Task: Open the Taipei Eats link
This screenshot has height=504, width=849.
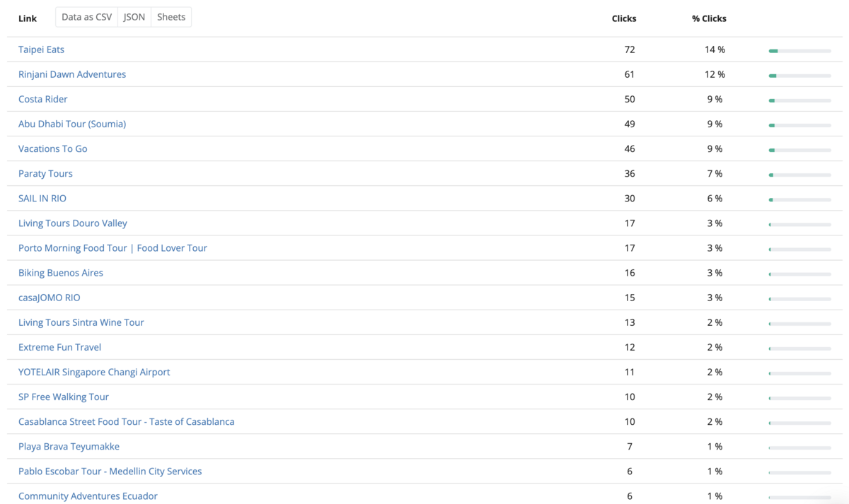Action: [41, 49]
